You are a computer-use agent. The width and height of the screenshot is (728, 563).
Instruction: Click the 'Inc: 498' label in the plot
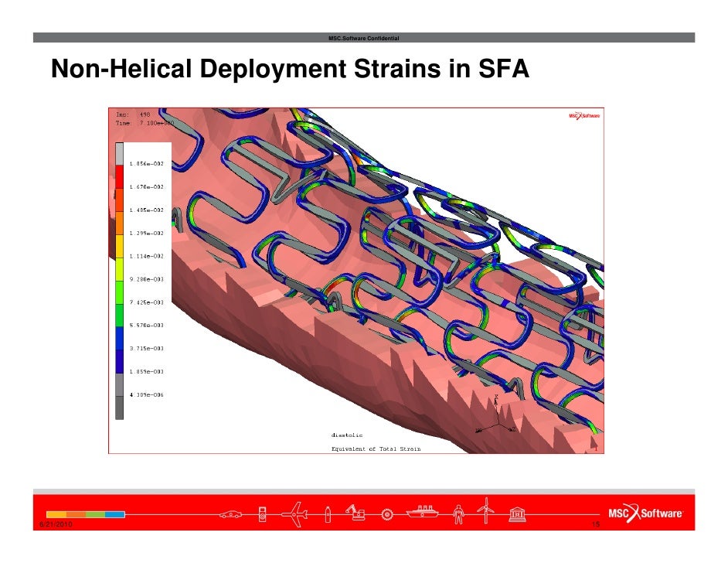pyautogui.click(x=133, y=114)
